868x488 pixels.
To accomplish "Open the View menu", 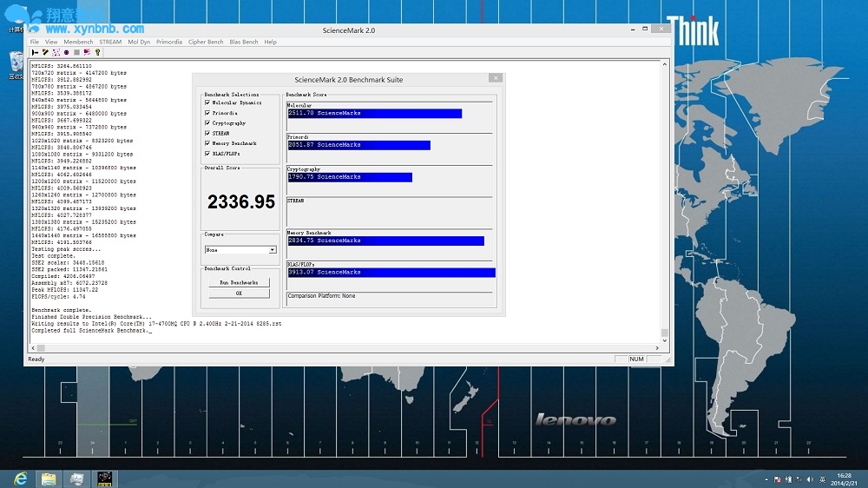I will (51, 42).
